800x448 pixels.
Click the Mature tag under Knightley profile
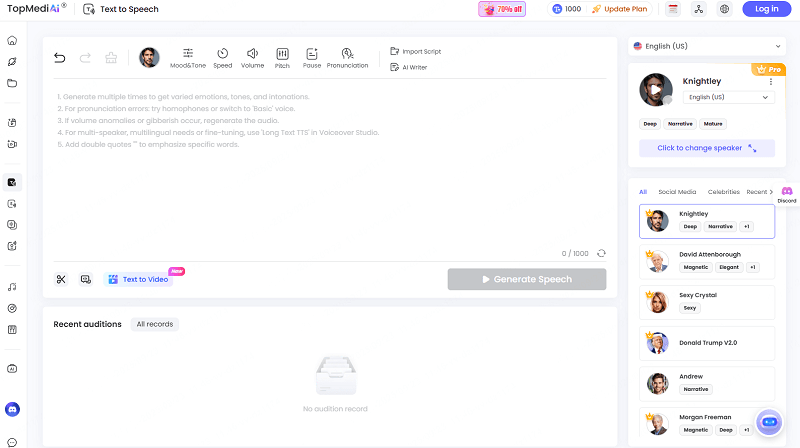pos(713,124)
